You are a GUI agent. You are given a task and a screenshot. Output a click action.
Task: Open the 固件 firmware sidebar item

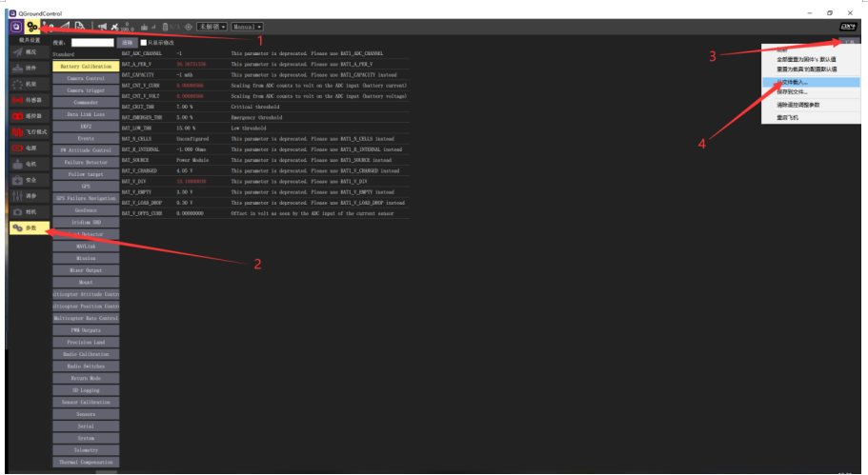[x=30, y=68]
